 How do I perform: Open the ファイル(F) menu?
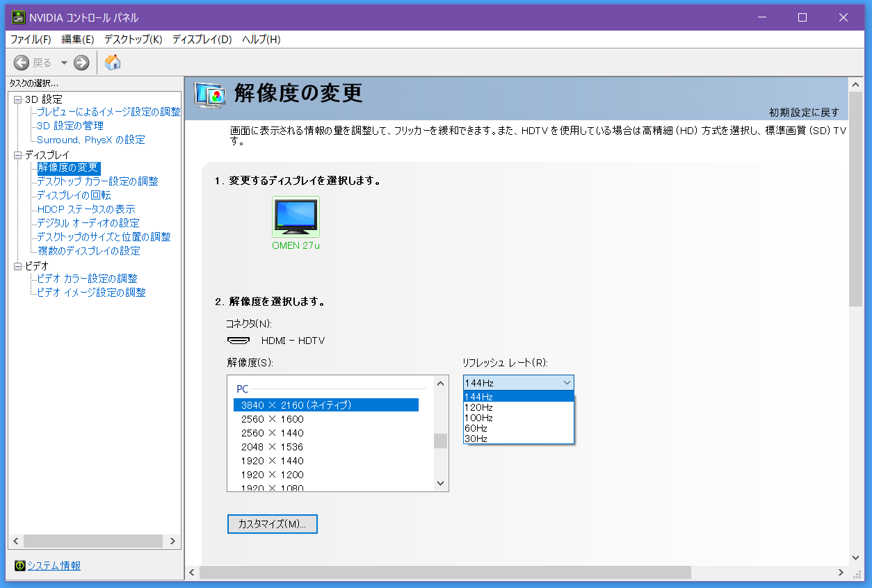pos(31,40)
